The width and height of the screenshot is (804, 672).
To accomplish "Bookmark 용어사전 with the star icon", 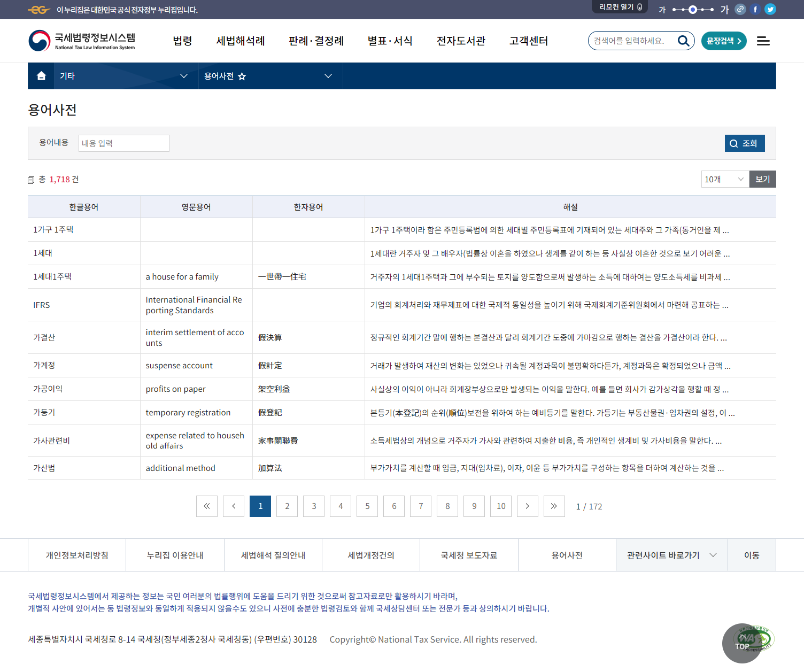I will coord(242,76).
